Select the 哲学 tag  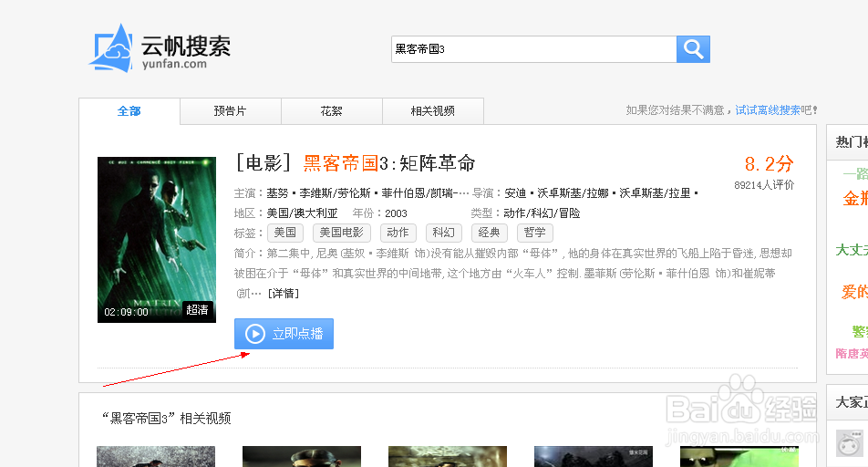tap(534, 233)
